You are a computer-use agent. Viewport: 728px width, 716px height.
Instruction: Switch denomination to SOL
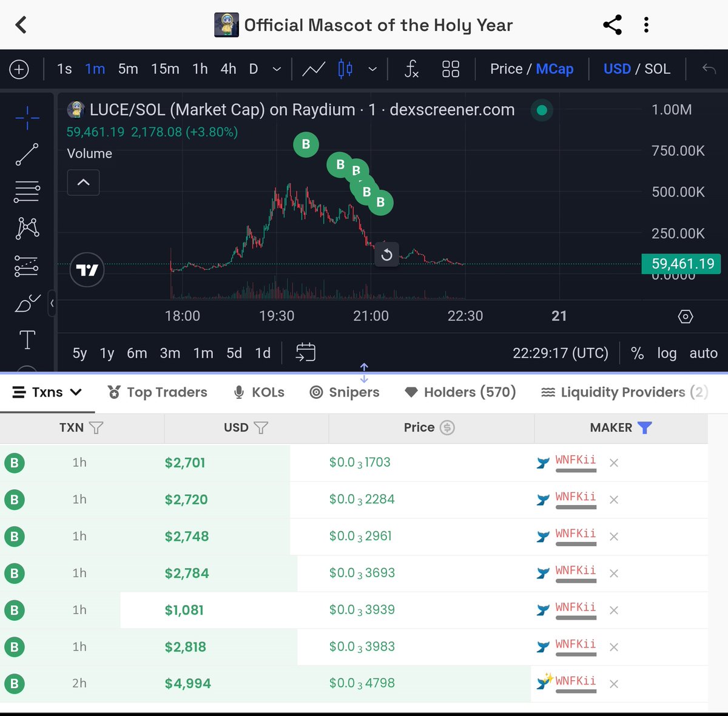657,69
